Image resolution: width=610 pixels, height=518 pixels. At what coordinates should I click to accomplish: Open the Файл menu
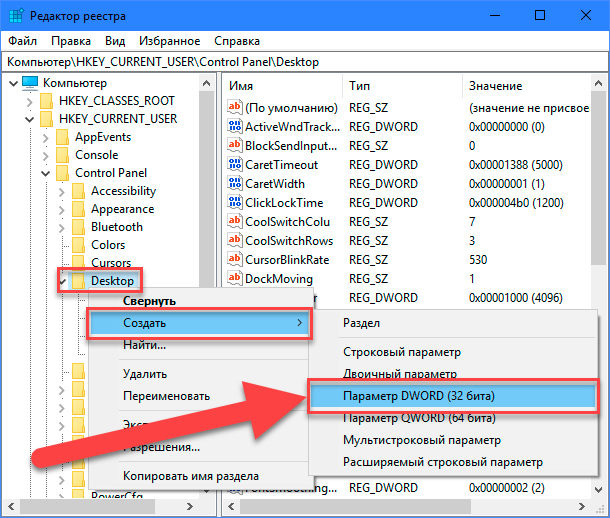pos(23,41)
